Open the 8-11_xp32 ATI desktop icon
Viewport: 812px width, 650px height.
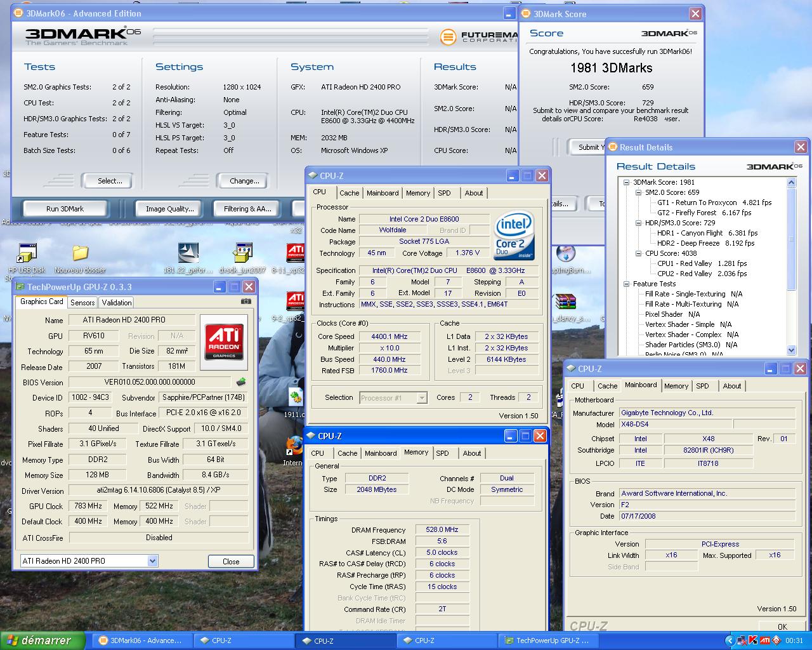pyautogui.click(x=296, y=253)
